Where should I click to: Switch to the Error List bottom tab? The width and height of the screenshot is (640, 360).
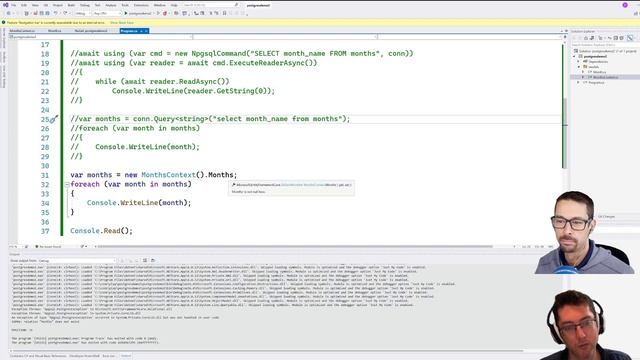tap(109, 356)
